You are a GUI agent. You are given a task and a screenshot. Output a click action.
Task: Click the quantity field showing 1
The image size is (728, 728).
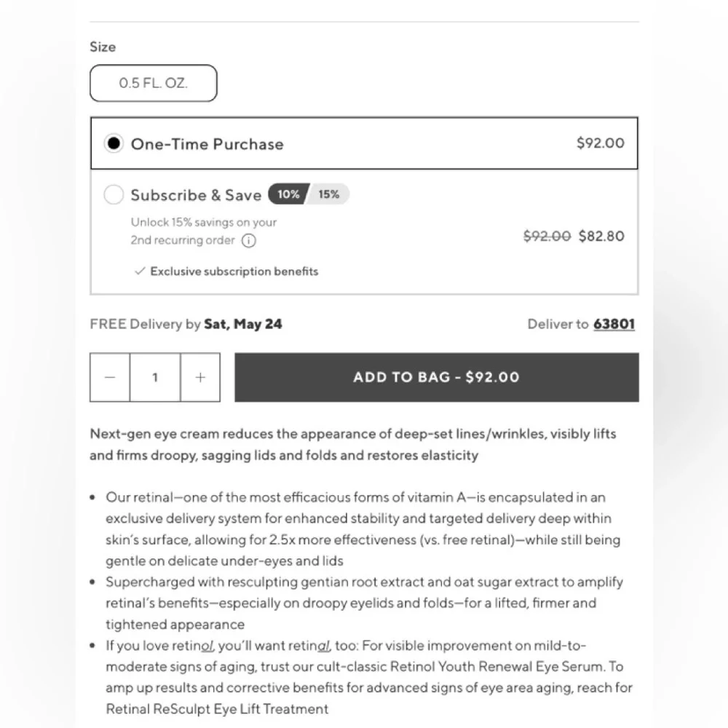click(x=155, y=377)
